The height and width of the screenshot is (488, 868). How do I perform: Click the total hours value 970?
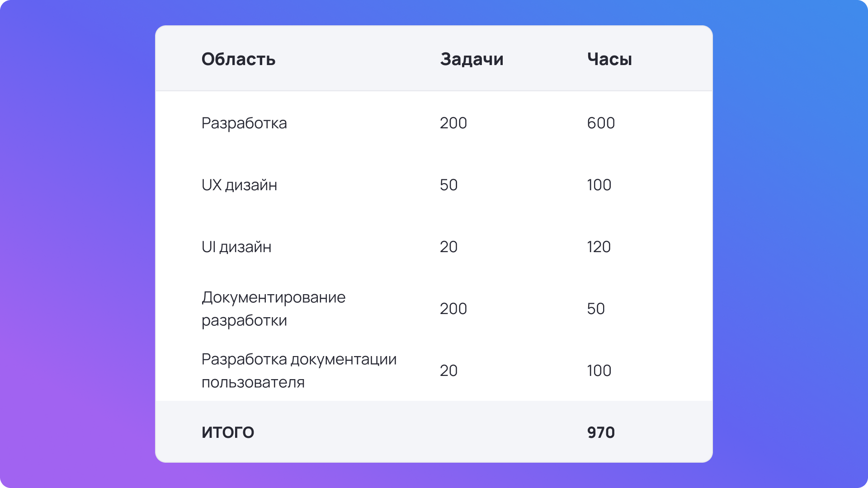click(601, 432)
